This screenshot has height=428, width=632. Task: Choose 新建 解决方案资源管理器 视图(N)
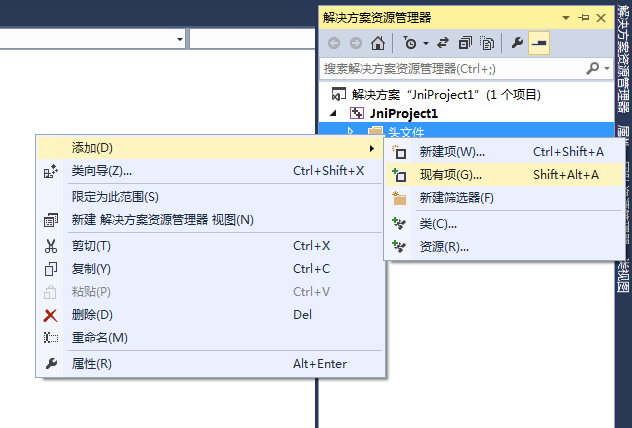(x=210, y=220)
